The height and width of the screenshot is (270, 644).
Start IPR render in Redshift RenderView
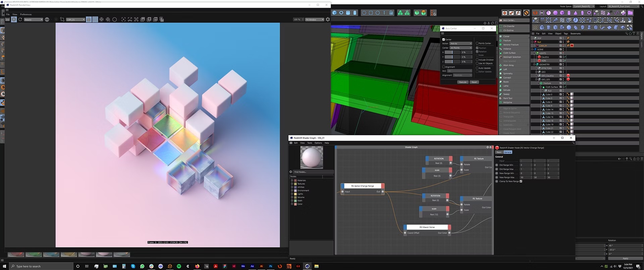[x=14, y=19]
